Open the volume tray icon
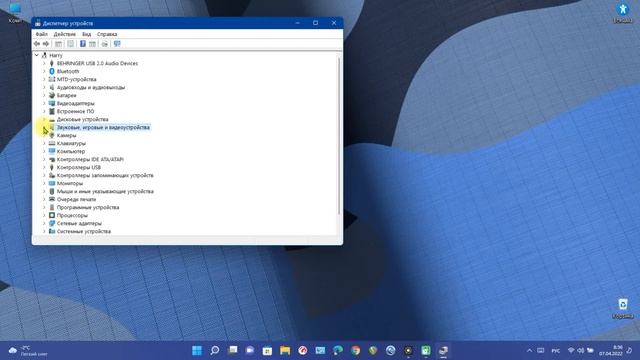The width and height of the screenshot is (640, 360). pyautogui.click(x=580, y=350)
